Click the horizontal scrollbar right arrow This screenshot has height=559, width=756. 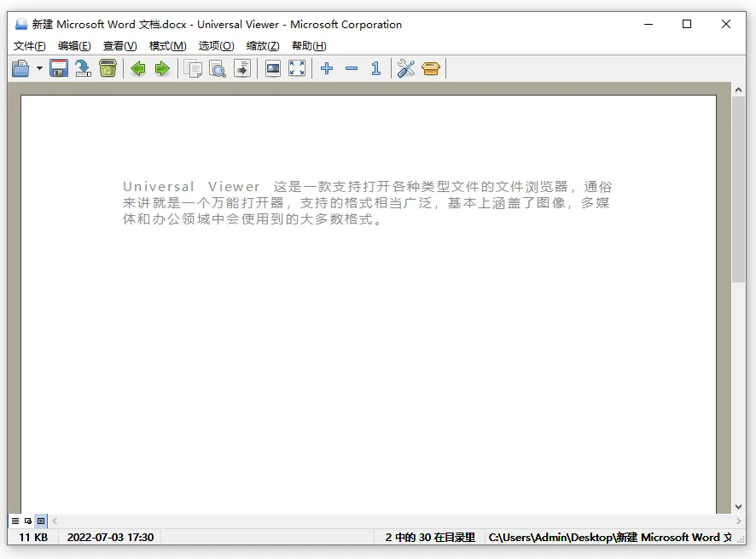[739, 521]
